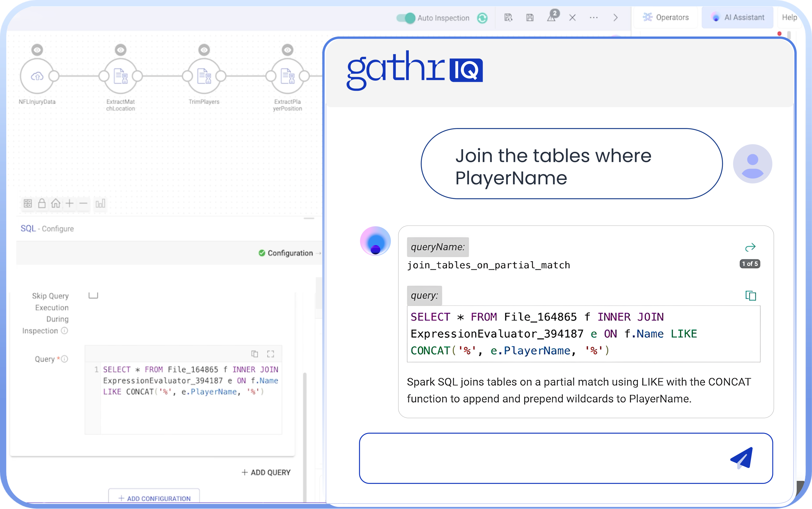812x509 pixels.
Task: Zoom in canvas with the plus icon
Action: pos(70,203)
